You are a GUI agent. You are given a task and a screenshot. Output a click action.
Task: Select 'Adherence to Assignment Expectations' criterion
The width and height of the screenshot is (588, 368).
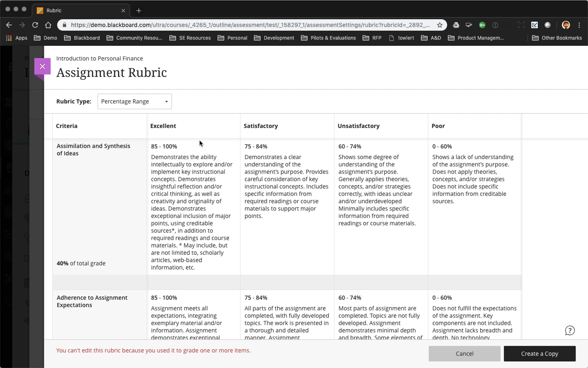(92, 301)
